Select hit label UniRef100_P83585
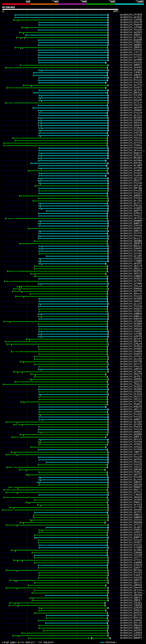 click(x=131, y=299)
